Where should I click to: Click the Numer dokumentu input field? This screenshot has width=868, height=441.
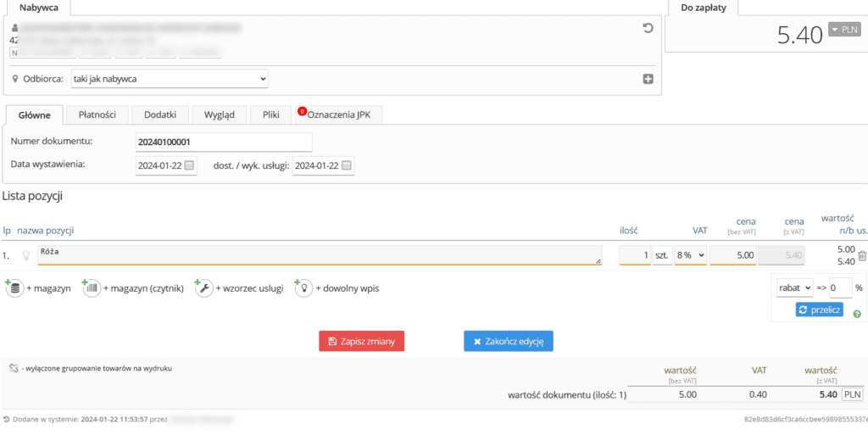(x=223, y=142)
